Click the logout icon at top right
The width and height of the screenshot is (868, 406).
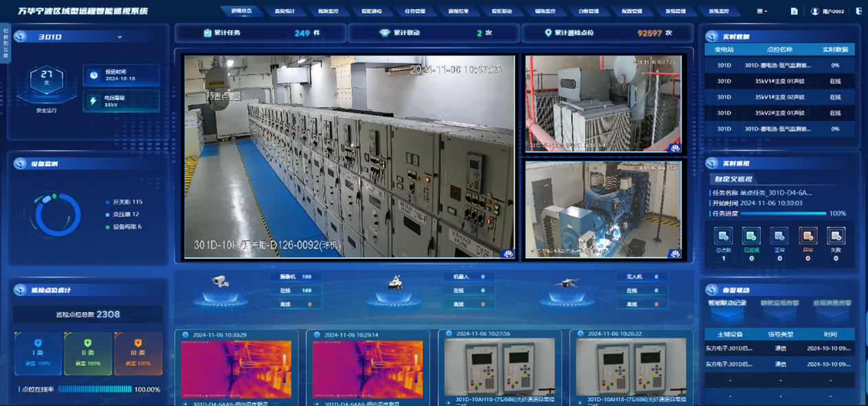859,12
